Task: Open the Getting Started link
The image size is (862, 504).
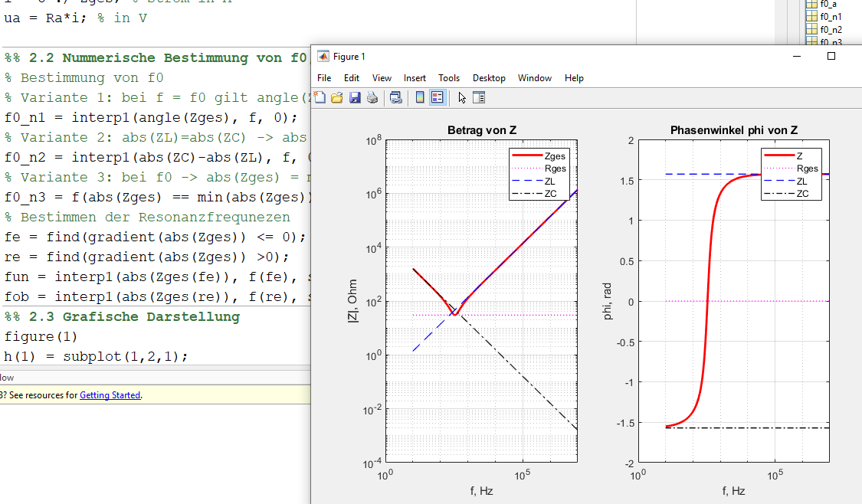Action: [110, 395]
